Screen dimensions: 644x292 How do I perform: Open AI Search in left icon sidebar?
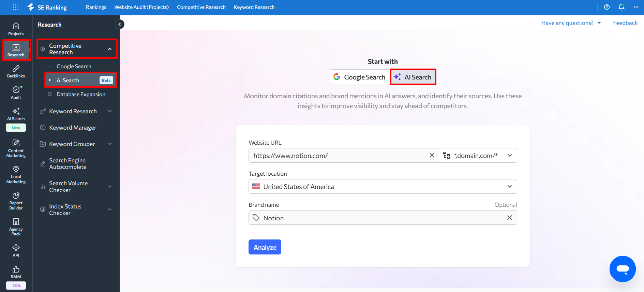(x=16, y=114)
